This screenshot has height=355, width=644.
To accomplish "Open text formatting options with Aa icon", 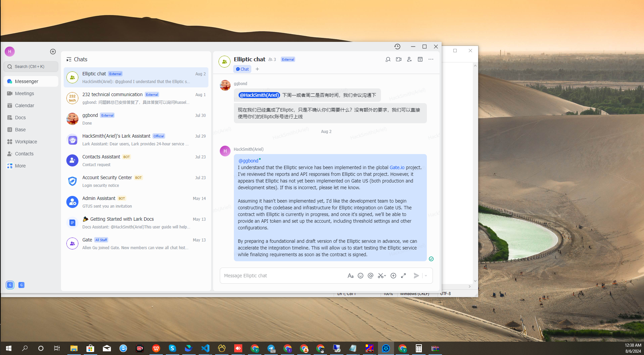I will (350, 275).
